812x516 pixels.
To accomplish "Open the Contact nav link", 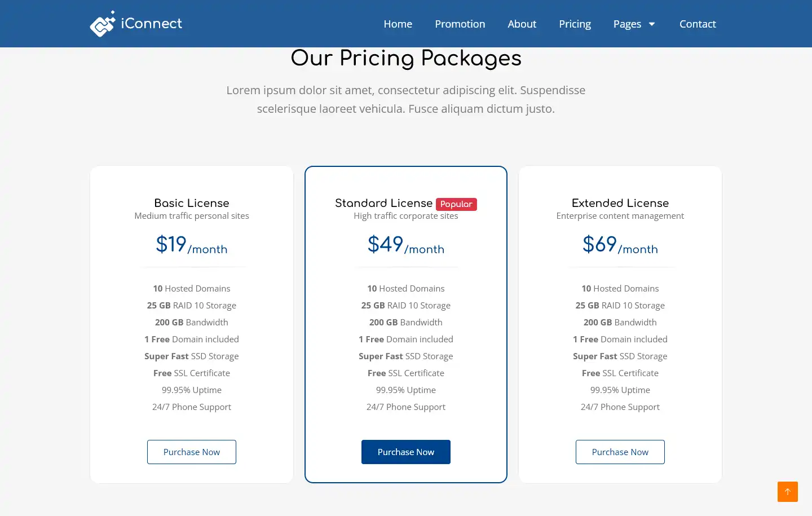I will click(x=698, y=24).
